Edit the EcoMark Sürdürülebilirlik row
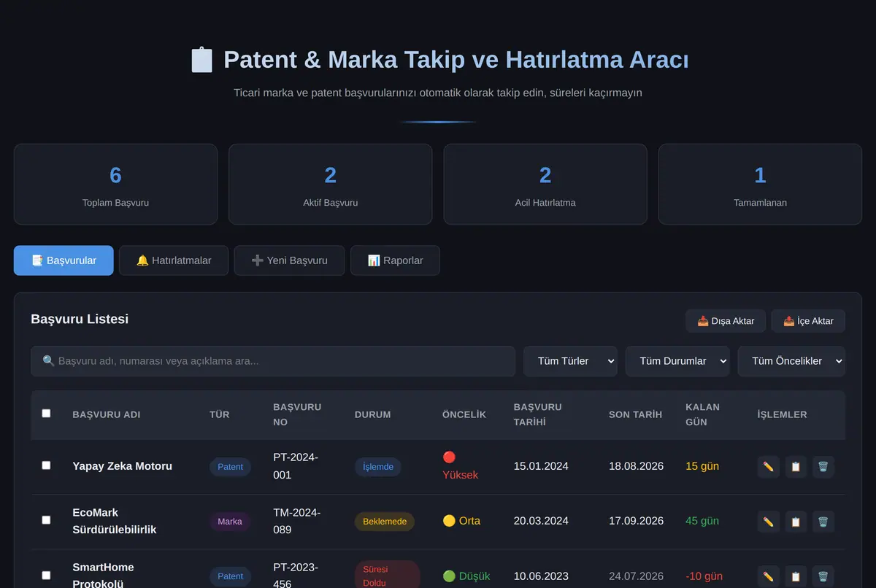876x588 pixels. point(768,522)
